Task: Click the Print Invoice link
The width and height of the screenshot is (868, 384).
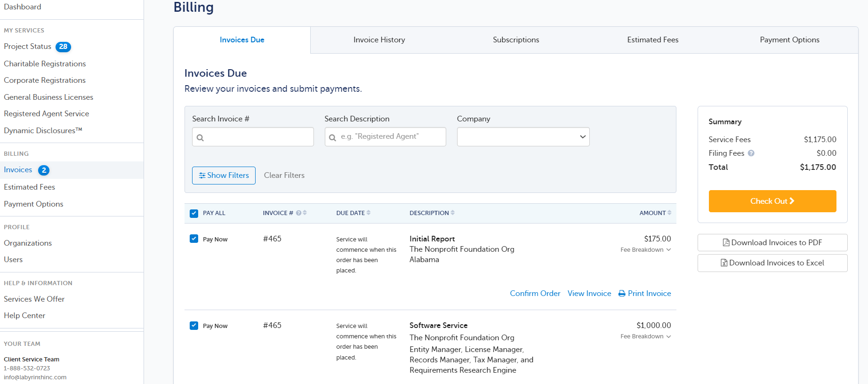Action: click(644, 293)
